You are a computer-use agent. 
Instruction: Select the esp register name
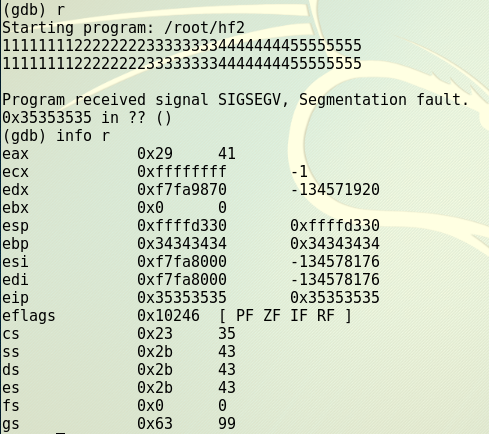[15, 227]
